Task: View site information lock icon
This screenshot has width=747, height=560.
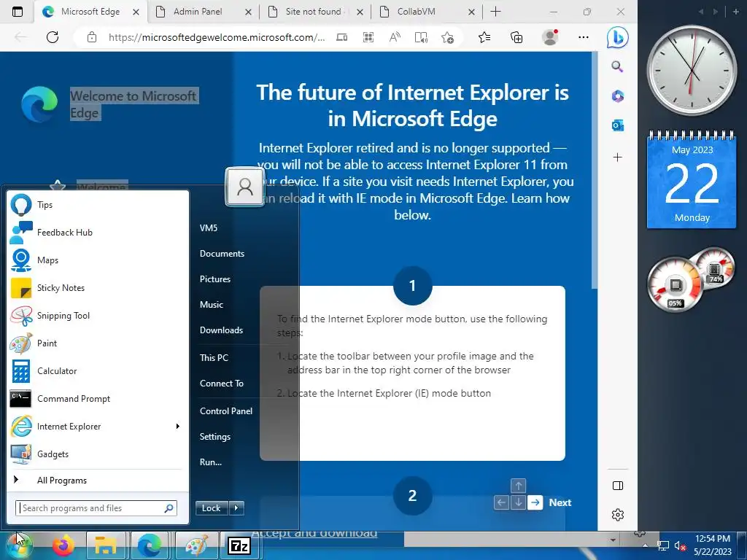Action: click(x=92, y=37)
